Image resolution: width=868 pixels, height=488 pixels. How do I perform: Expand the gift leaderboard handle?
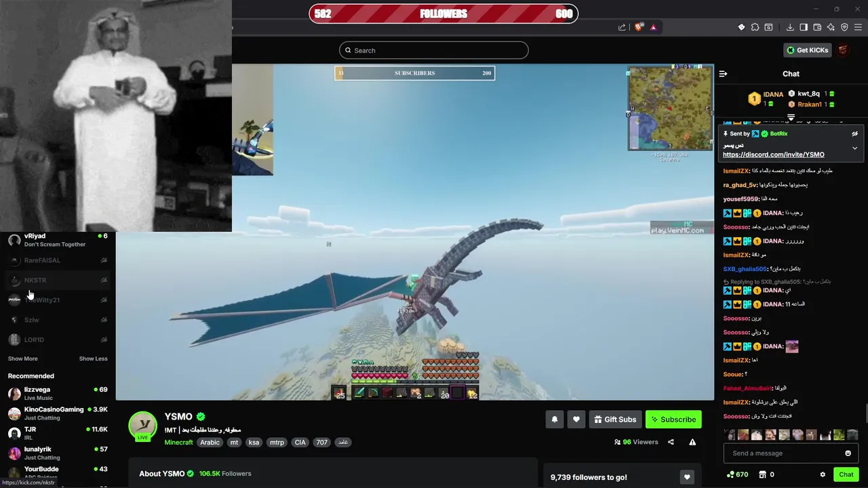791,117
